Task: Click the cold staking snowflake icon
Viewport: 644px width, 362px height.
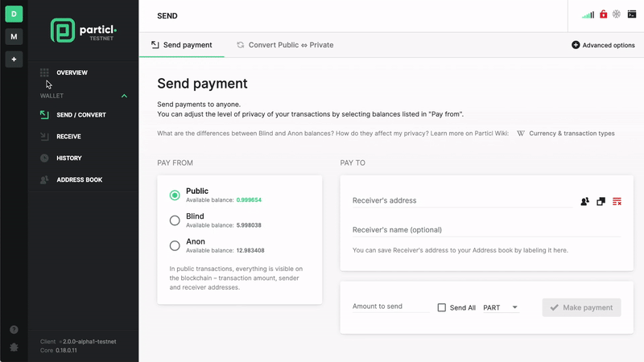Action: click(x=617, y=14)
